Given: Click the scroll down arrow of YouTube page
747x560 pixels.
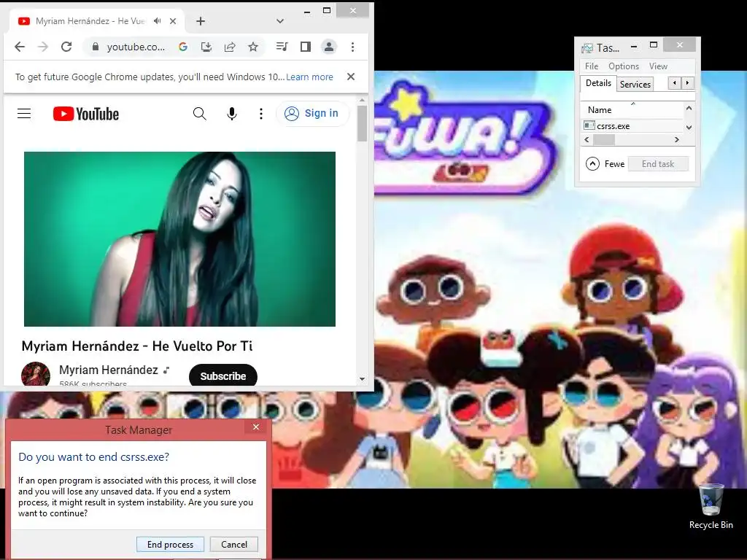Looking at the screenshot, I should point(362,379).
